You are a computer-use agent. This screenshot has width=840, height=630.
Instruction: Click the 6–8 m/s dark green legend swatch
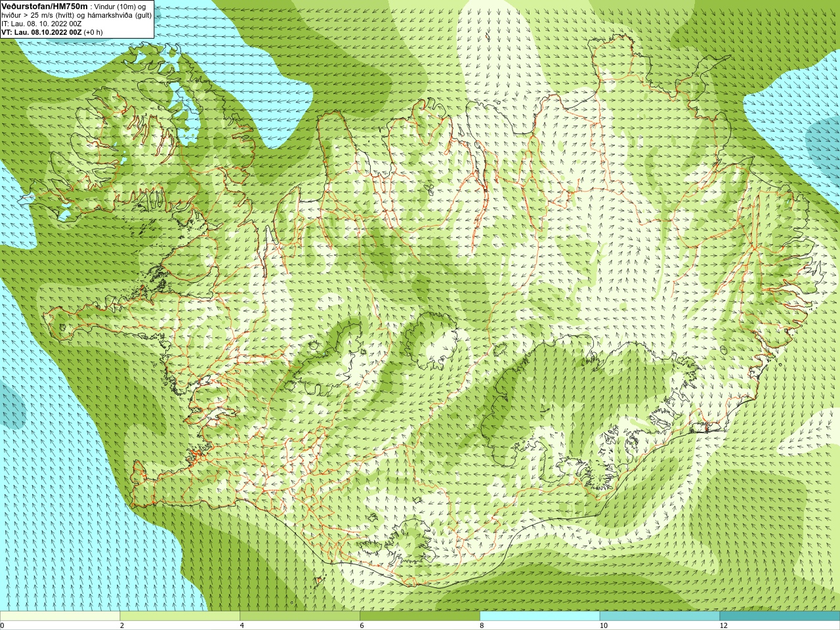(420, 616)
